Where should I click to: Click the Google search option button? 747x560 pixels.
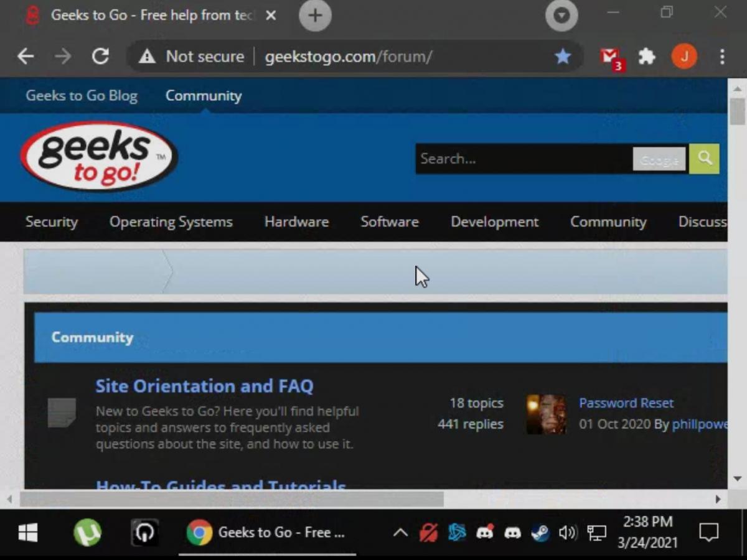(659, 159)
